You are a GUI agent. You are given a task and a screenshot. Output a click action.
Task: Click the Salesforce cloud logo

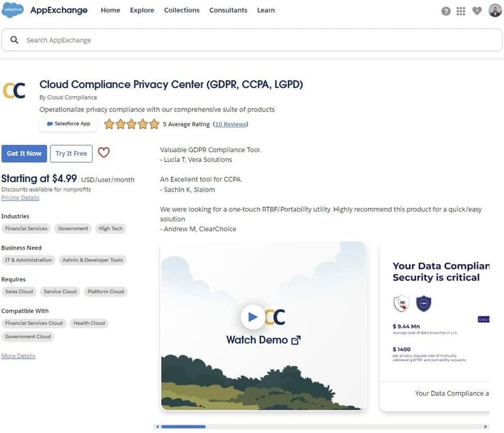pos(13,10)
